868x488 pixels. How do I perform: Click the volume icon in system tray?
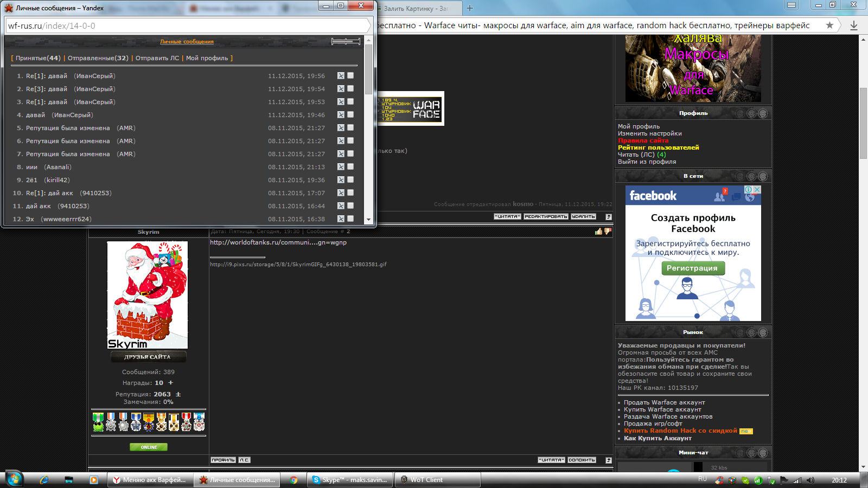pos(810,480)
